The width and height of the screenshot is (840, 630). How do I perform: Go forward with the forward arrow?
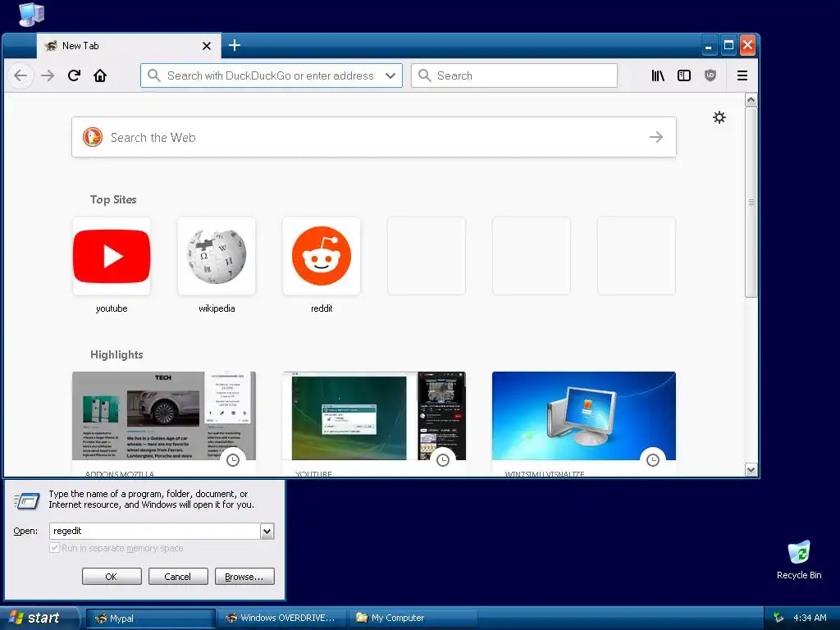pos(48,75)
